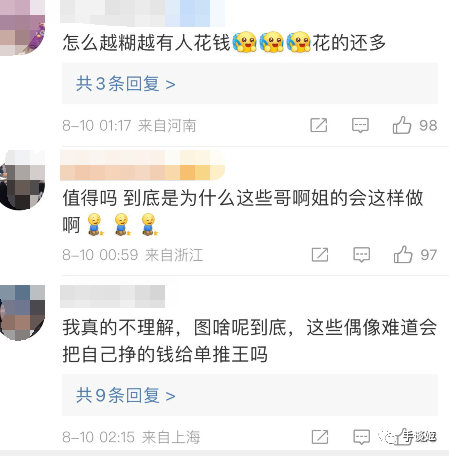Expand 共9条回复 replies

coord(126,395)
